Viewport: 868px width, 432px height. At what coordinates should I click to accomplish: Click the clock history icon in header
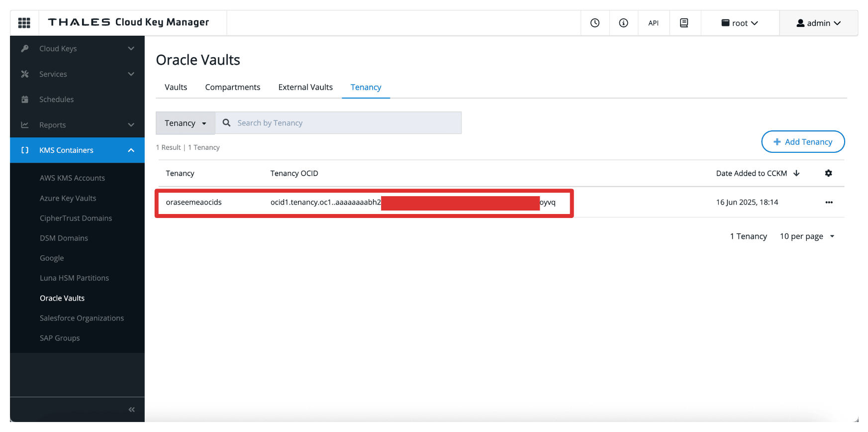pos(595,23)
